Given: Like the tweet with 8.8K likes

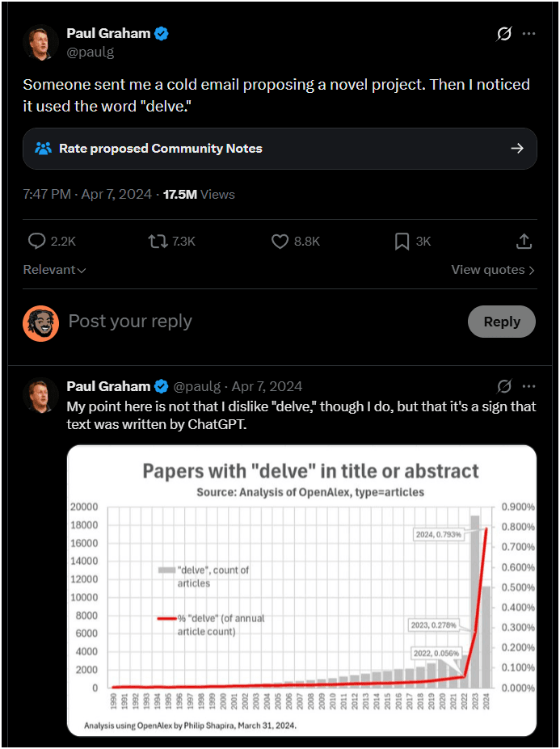Looking at the screenshot, I should (x=280, y=241).
